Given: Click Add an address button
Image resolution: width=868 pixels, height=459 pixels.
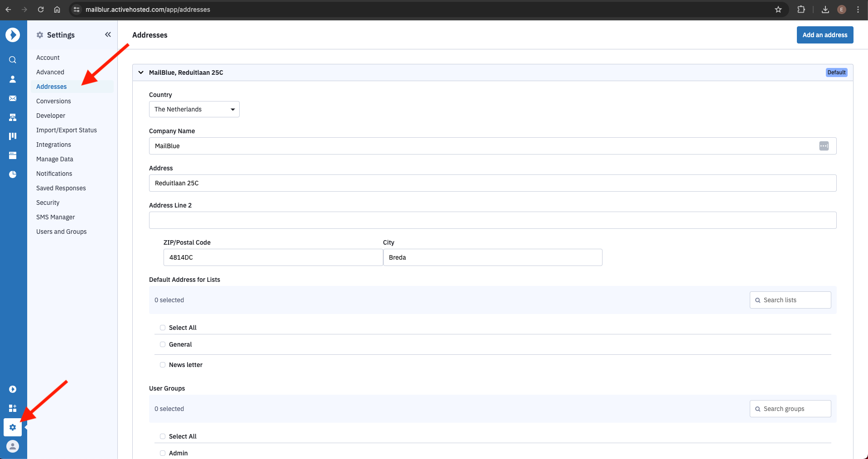Looking at the screenshot, I should pos(825,35).
